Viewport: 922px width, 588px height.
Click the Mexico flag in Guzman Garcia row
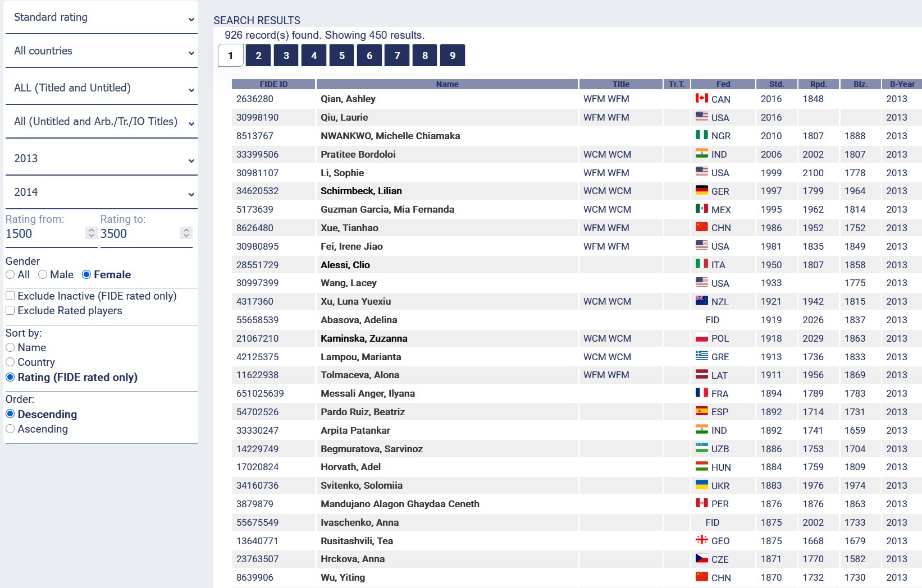(x=701, y=209)
